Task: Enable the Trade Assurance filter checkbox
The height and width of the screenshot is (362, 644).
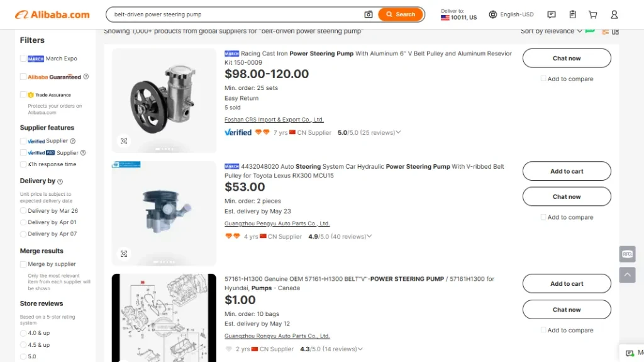Action: tap(23, 94)
